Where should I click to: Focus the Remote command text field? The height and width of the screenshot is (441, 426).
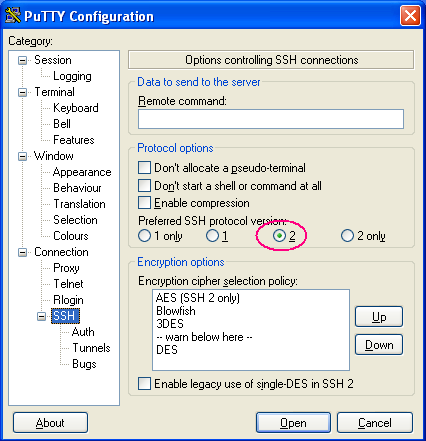(271, 119)
